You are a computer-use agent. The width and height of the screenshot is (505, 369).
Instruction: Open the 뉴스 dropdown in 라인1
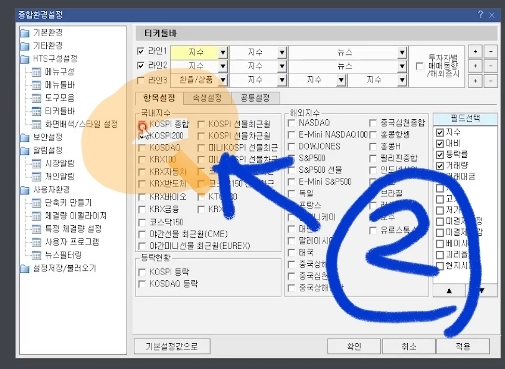[x=402, y=53]
